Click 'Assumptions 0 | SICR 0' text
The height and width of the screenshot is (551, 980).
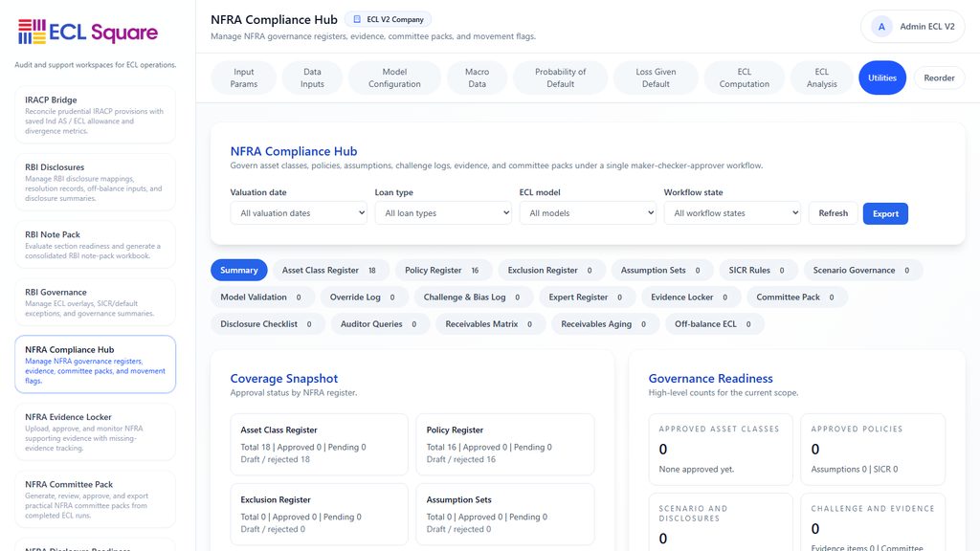click(x=855, y=469)
